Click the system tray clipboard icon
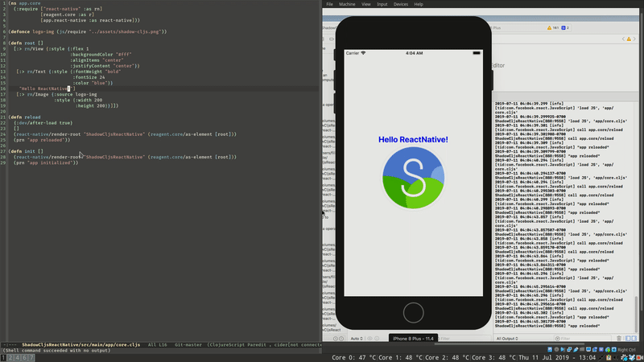Screen dimensions: 644x362 [x=609, y=357]
